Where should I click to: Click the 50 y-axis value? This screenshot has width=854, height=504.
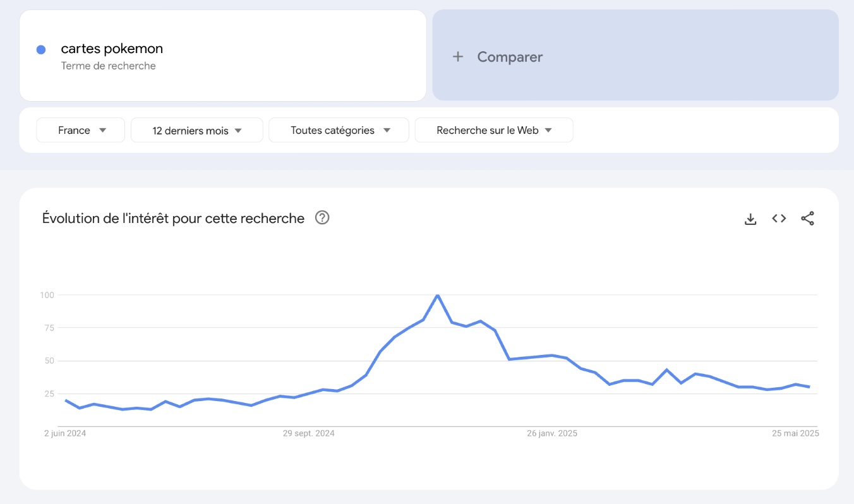[49, 361]
